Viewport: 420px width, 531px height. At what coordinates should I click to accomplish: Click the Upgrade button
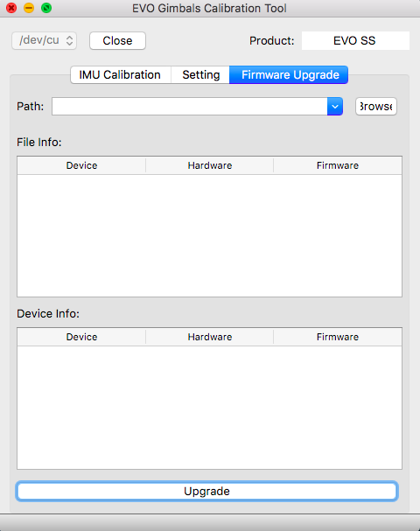(207, 491)
